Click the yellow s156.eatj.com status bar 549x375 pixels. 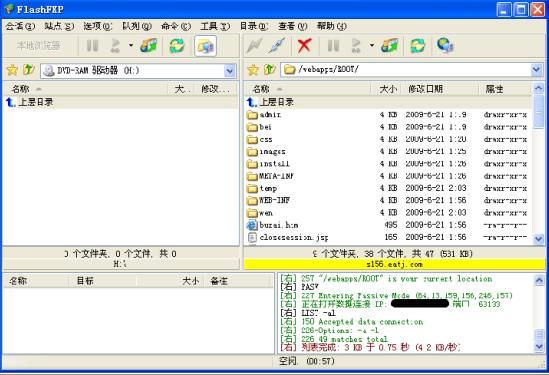(x=394, y=264)
